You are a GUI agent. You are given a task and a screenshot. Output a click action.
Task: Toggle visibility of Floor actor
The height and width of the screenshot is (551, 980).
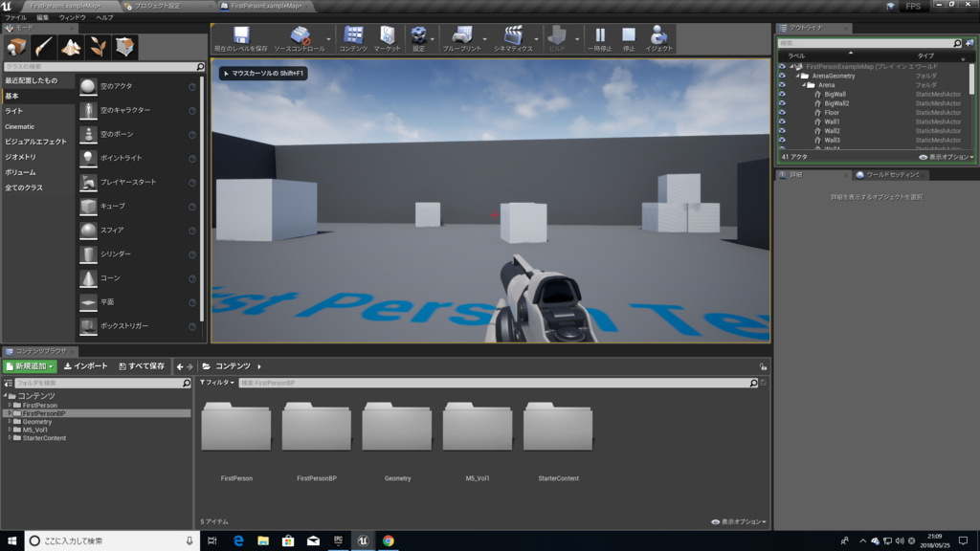click(782, 113)
